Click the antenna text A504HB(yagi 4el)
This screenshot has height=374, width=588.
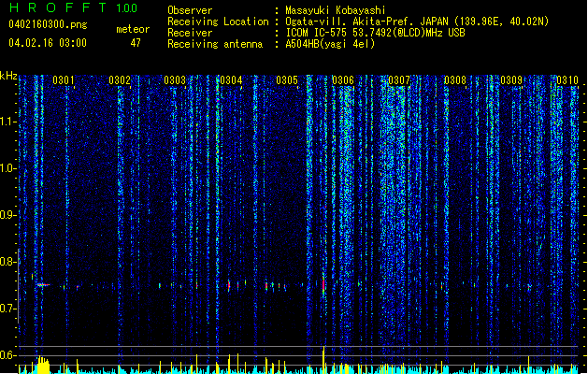coord(330,44)
